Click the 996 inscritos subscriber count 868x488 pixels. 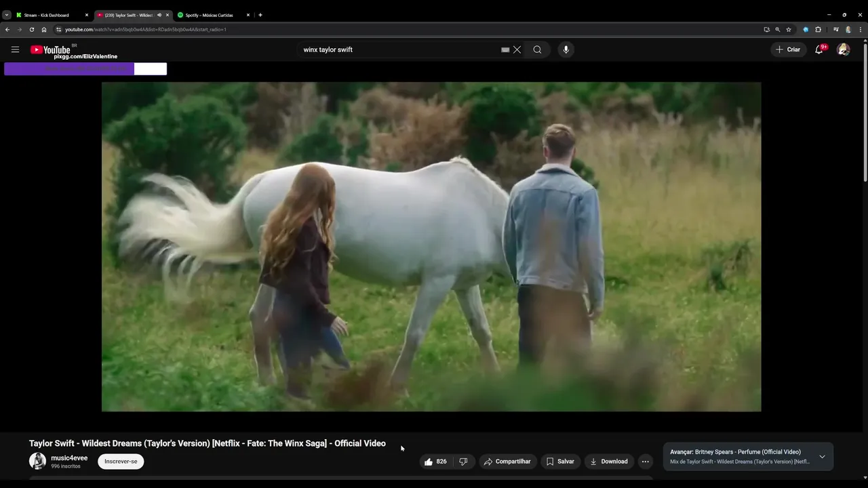[x=66, y=466]
